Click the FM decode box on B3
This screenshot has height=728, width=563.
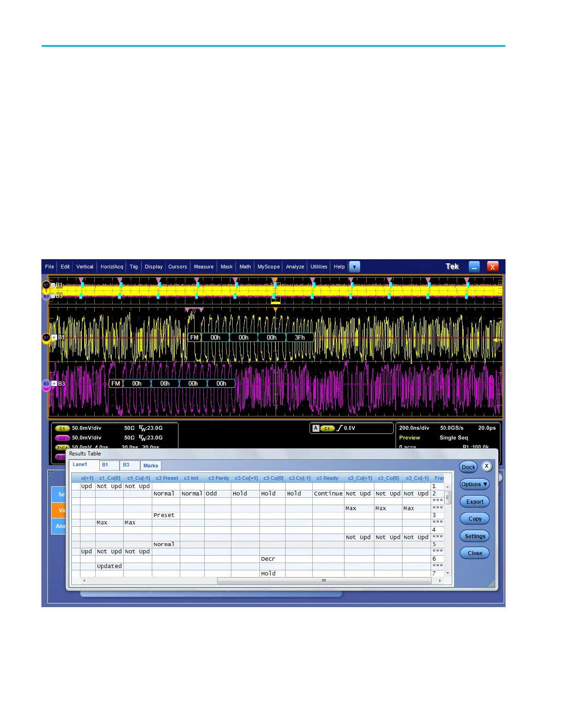point(115,383)
